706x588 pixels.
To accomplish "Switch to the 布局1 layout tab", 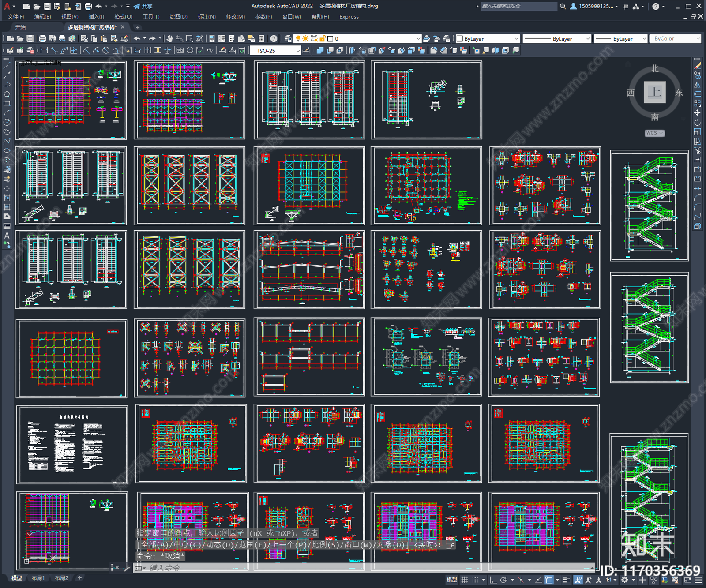I will [x=38, y=578].
